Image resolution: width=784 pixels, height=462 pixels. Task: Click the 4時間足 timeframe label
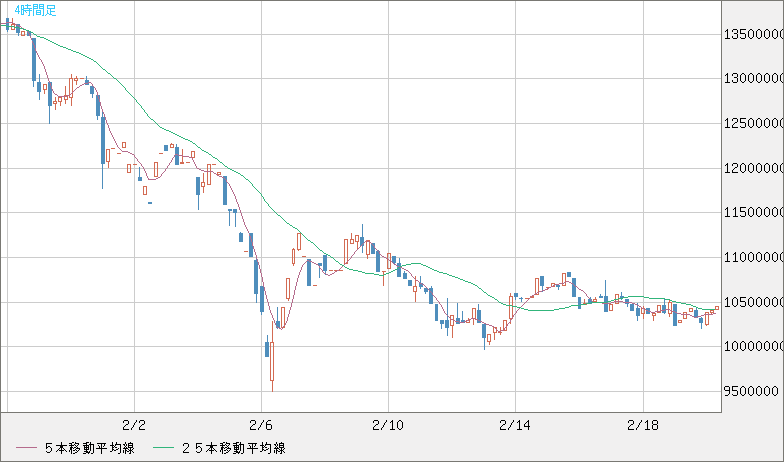(36, 10)
